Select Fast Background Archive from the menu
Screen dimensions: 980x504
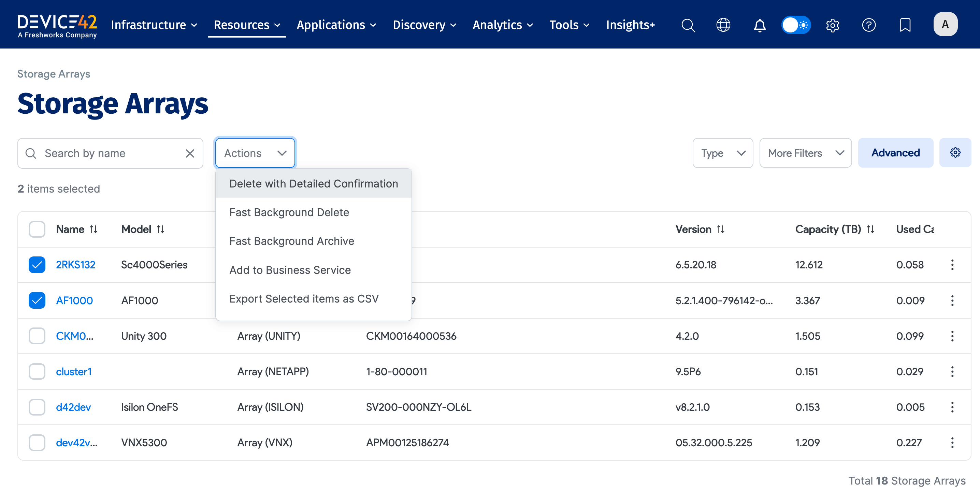[x=291, y=241]
